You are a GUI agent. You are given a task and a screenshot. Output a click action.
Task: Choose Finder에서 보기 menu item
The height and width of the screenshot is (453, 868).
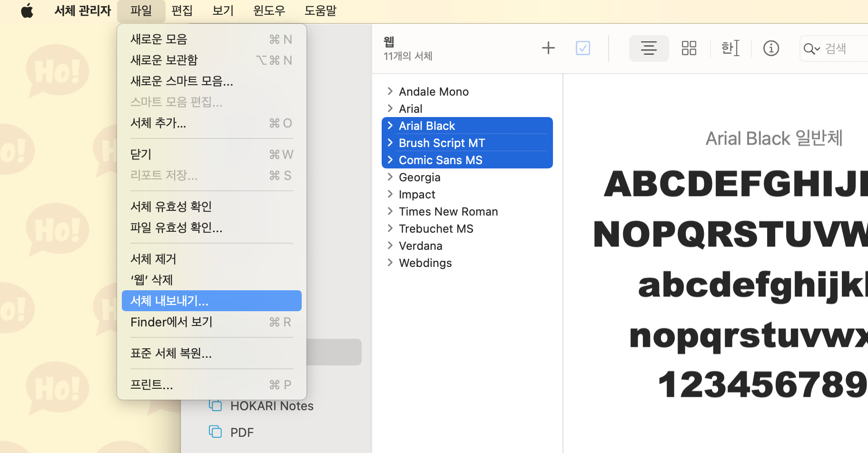click(212, 322)
